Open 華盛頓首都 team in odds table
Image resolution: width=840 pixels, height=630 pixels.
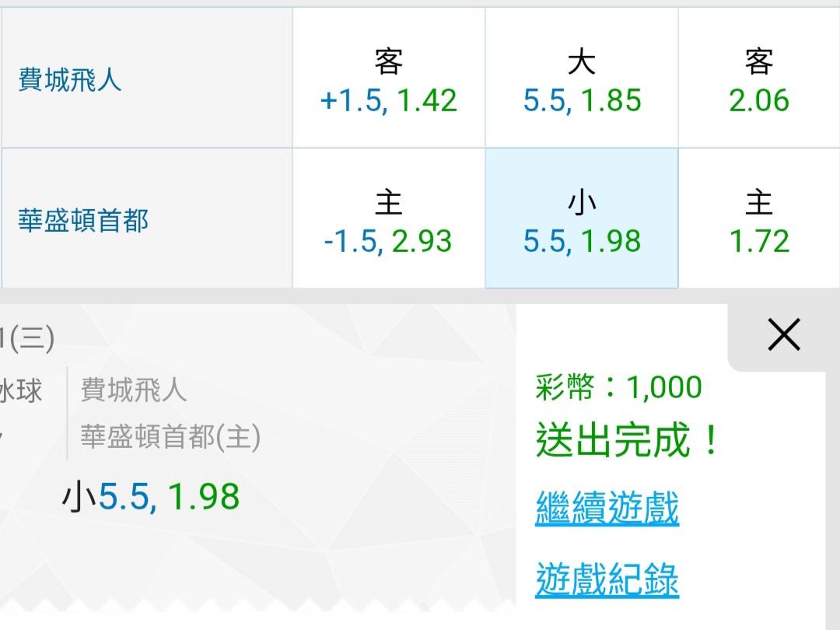pyautogui.click(x=83, y=221)
